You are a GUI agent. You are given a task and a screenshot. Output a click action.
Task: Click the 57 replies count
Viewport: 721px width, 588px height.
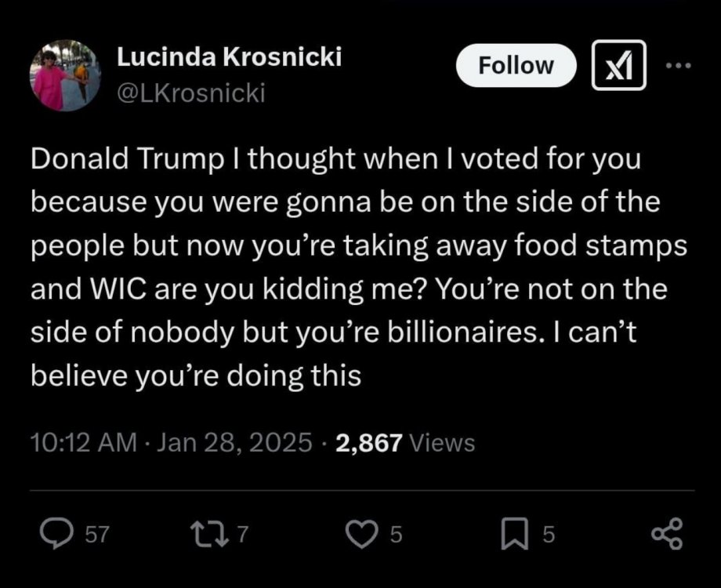pyautogui.click(x=96, y=535)
